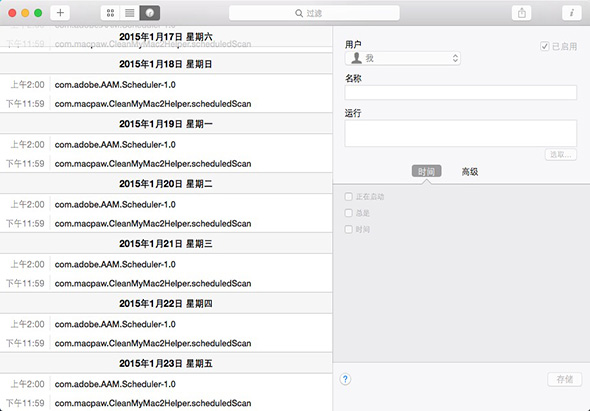Open help with the question mark icon
This screenshot has height=411, width=590.
pos(345,379)
